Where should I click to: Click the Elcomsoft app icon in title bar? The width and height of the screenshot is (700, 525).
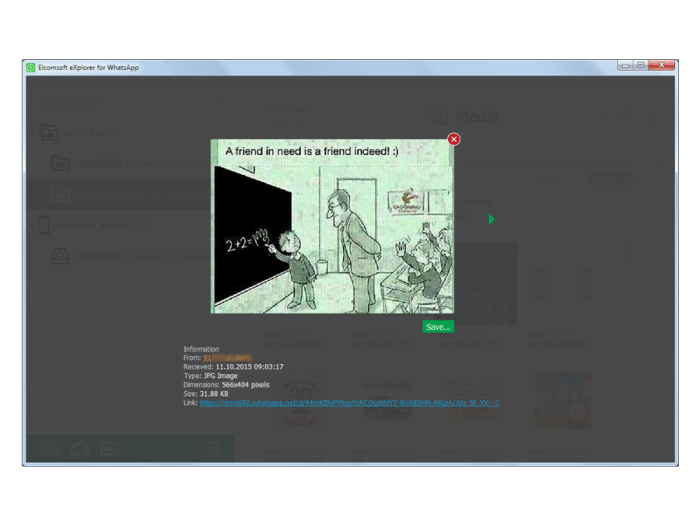coord(31,67)
